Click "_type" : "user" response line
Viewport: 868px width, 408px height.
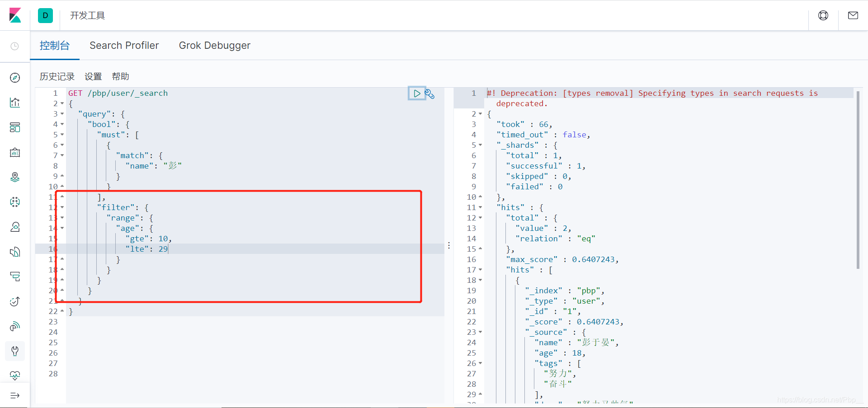565,301
